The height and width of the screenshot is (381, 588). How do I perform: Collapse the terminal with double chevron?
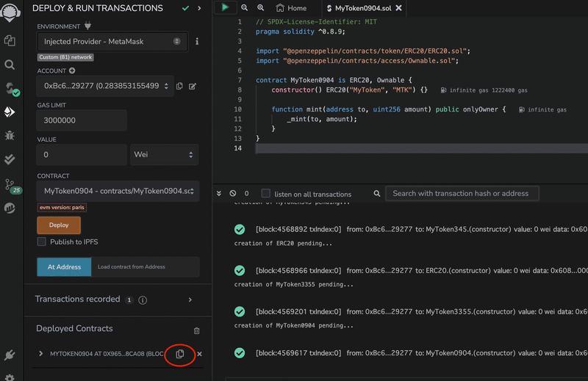(x=219, y=193)
